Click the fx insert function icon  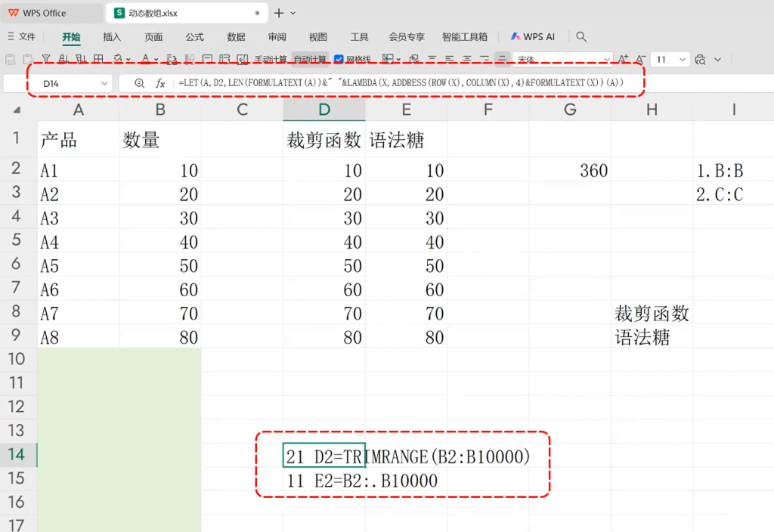pyautogui.click(x=160, y=83)
